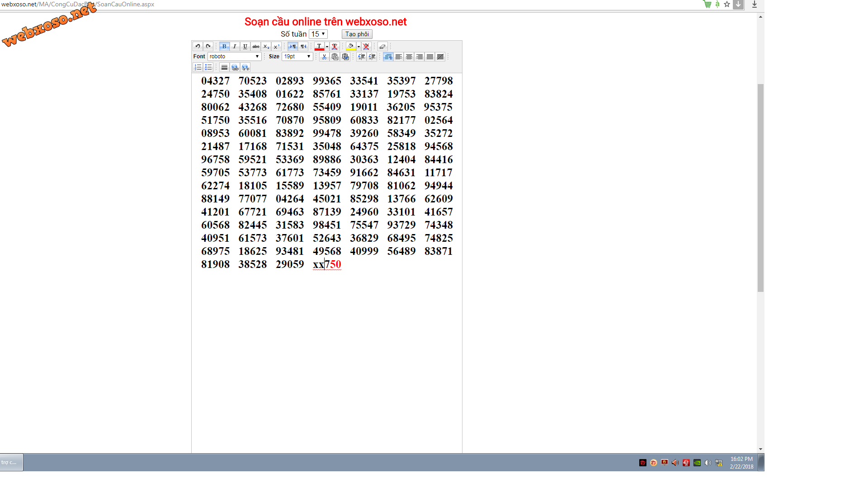Viewport: 868px width, 488px height.
Task: Set right-to-left text direction
Action: 303,47
